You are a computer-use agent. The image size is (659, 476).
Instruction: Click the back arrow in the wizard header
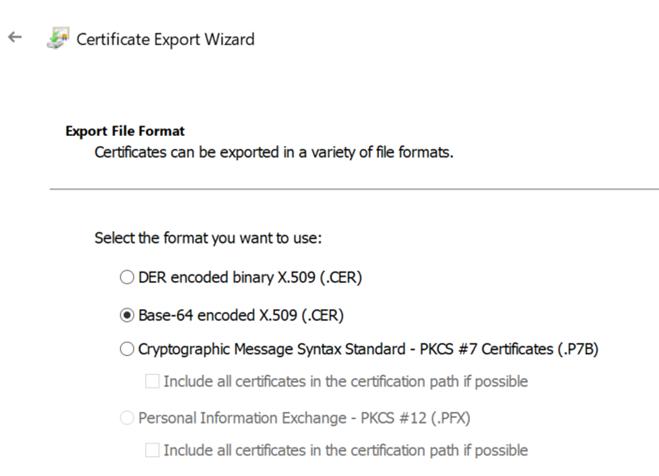point(14,38)
